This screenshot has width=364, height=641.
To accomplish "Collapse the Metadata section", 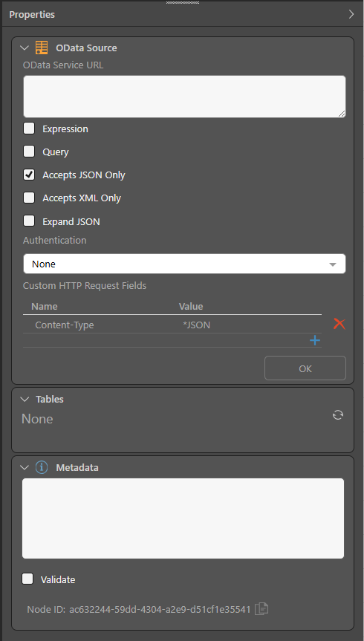I will tap(25, 467).
